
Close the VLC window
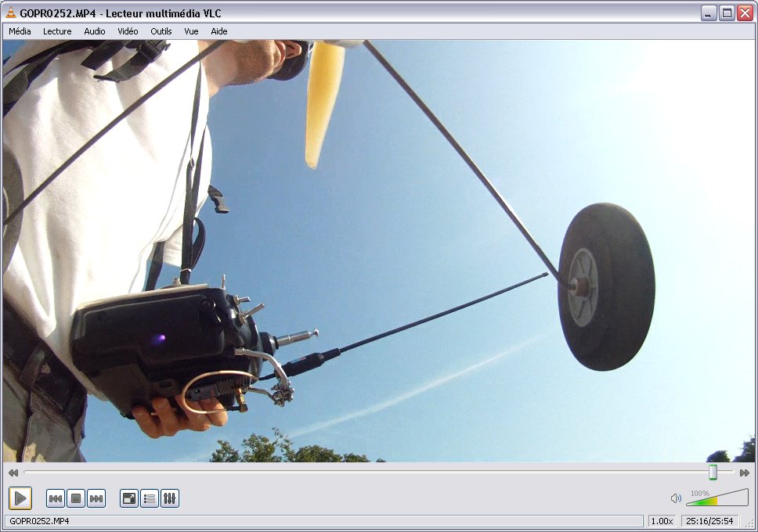(745, 13)
